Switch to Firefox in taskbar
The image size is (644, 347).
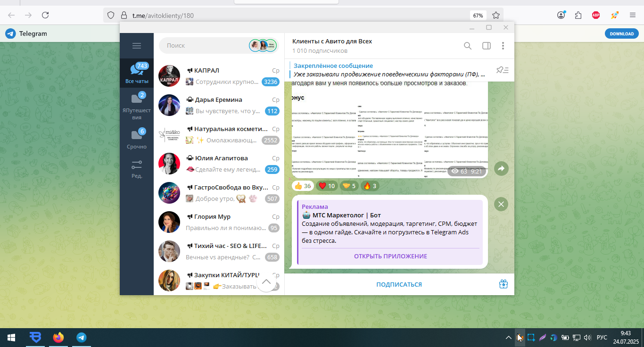click(58, 338)
